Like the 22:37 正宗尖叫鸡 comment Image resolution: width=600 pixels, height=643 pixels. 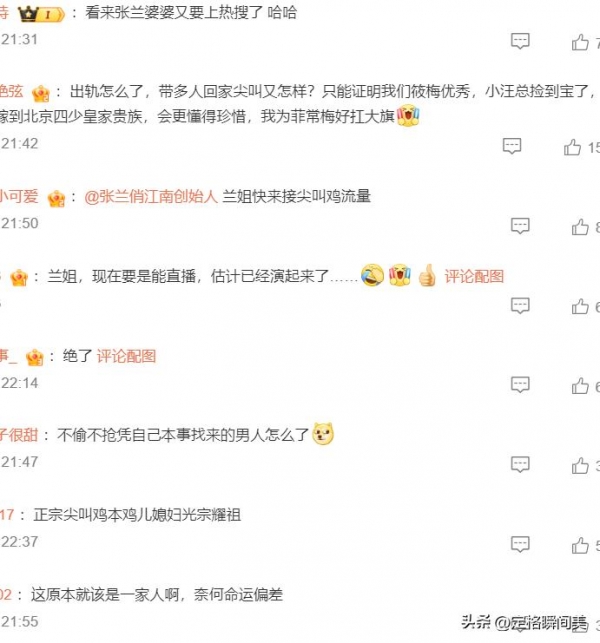[x=580, y=545]
